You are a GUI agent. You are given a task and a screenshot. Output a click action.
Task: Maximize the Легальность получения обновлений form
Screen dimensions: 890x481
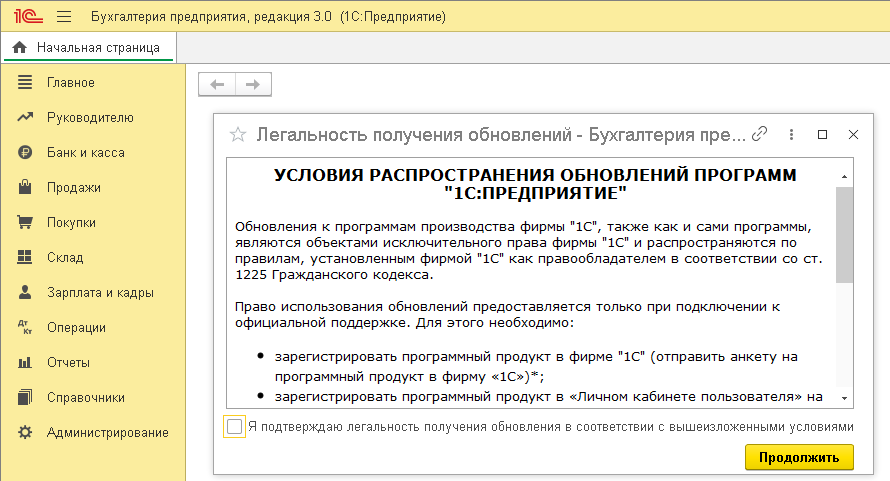[822, 135]
